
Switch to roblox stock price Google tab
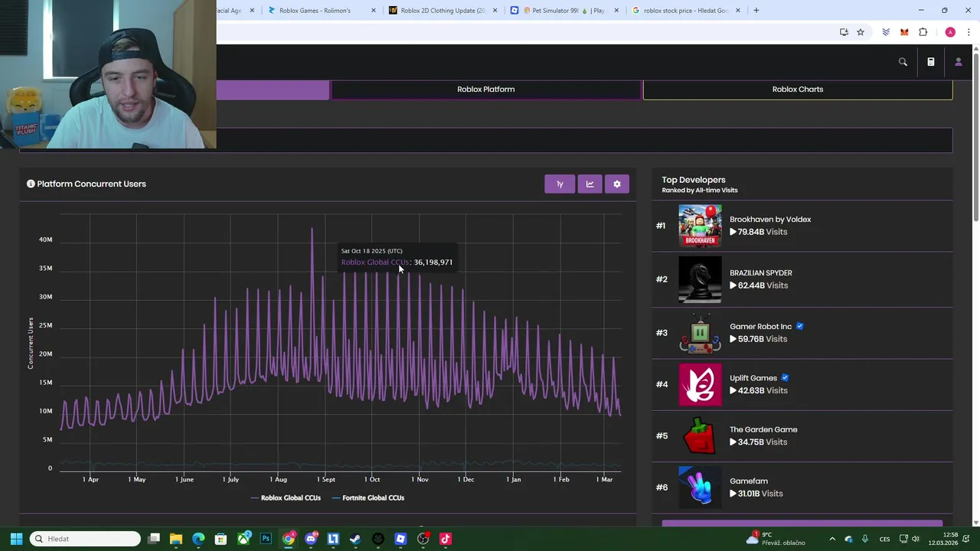click(x=685, y=11)
